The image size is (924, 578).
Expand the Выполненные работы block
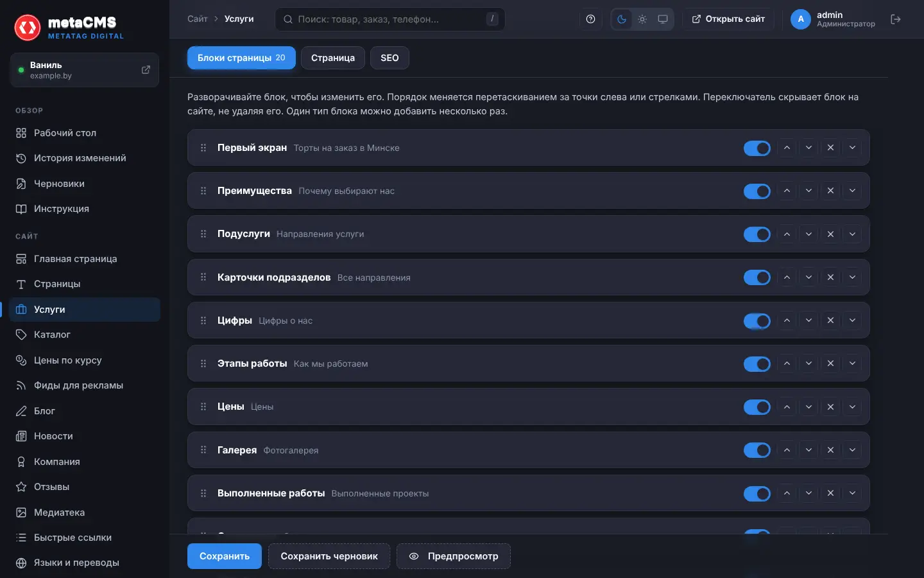(x=852, y=493)
